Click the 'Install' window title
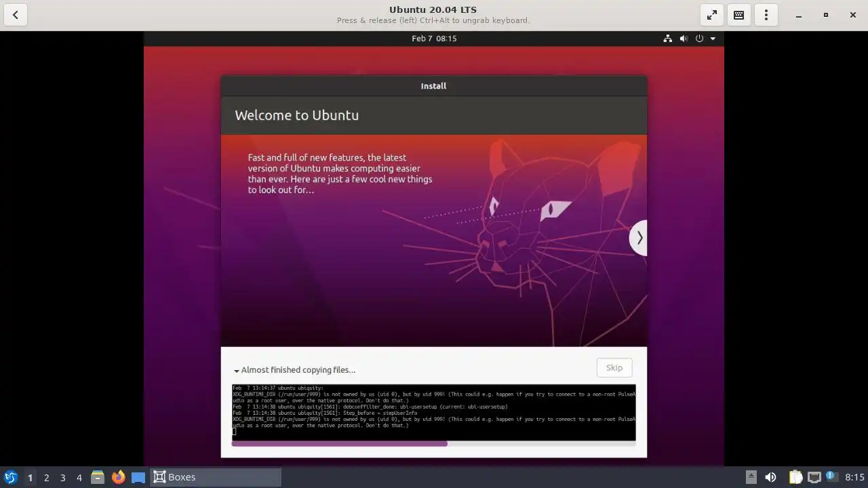The width and height of the screenshot is (868, 488). point(433,86)
